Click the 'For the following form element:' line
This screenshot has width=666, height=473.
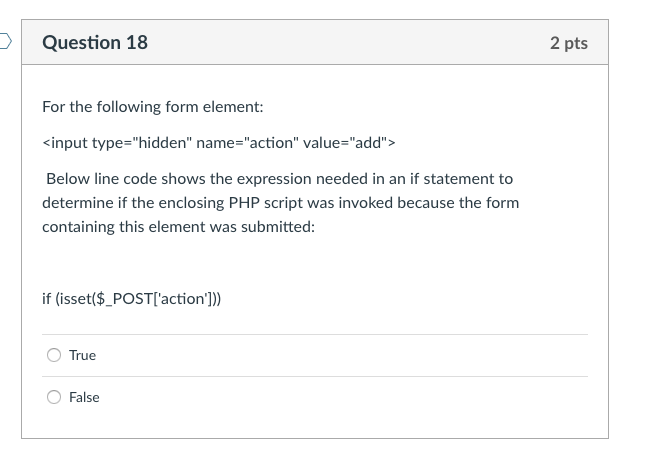pyautogui.click(x=153, y=107)
